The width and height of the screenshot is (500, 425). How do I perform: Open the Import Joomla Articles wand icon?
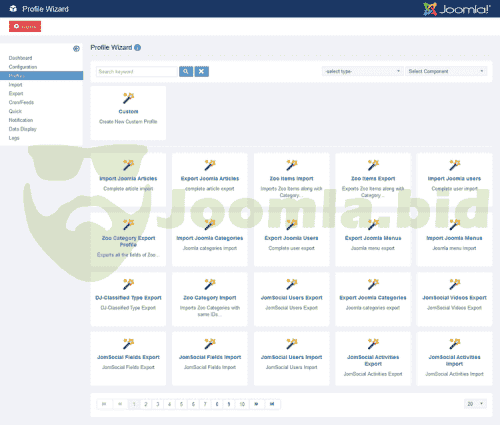[128, 165]
